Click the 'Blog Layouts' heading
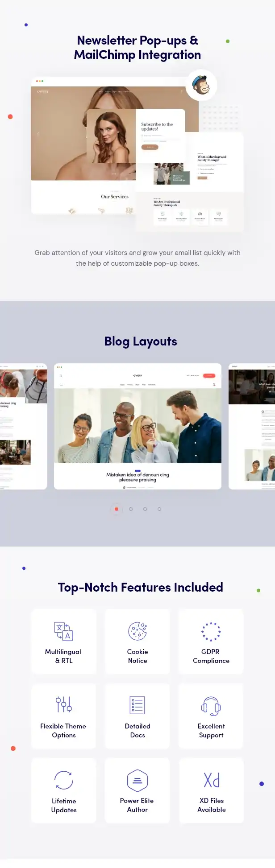This screenshot has width=275, height=868. point(141,341)
